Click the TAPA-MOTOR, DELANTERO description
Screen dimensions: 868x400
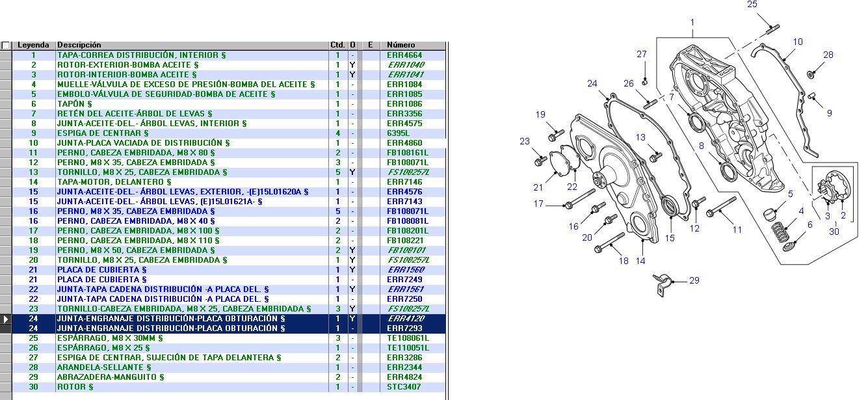114,182
